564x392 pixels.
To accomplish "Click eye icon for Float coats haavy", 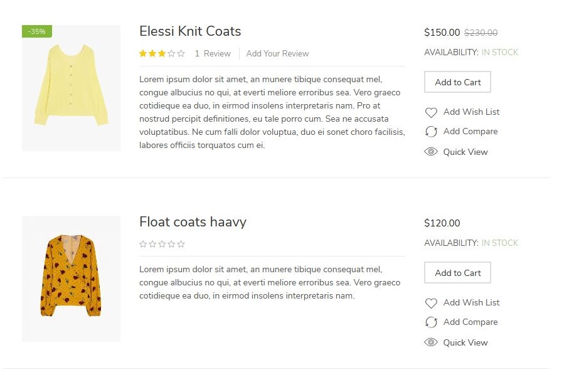I will click(x=431, y=342).
